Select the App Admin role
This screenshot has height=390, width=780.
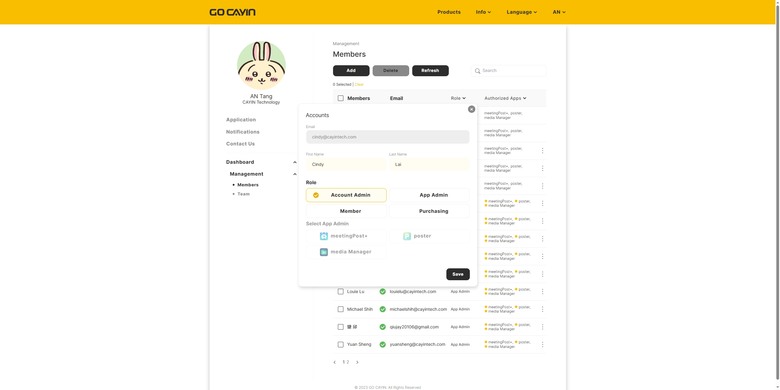pos(429,195)
